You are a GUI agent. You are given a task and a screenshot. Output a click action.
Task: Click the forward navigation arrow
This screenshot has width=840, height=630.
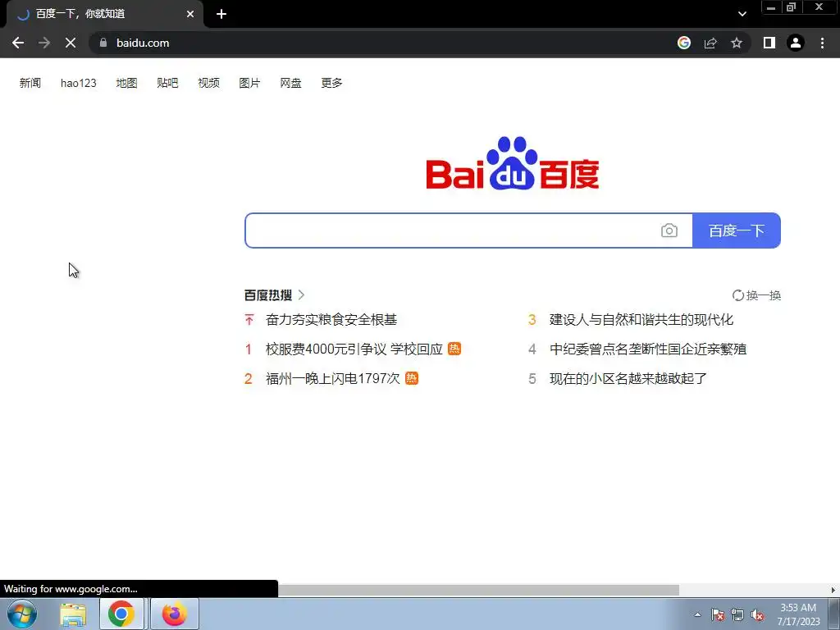coord(44,43)
